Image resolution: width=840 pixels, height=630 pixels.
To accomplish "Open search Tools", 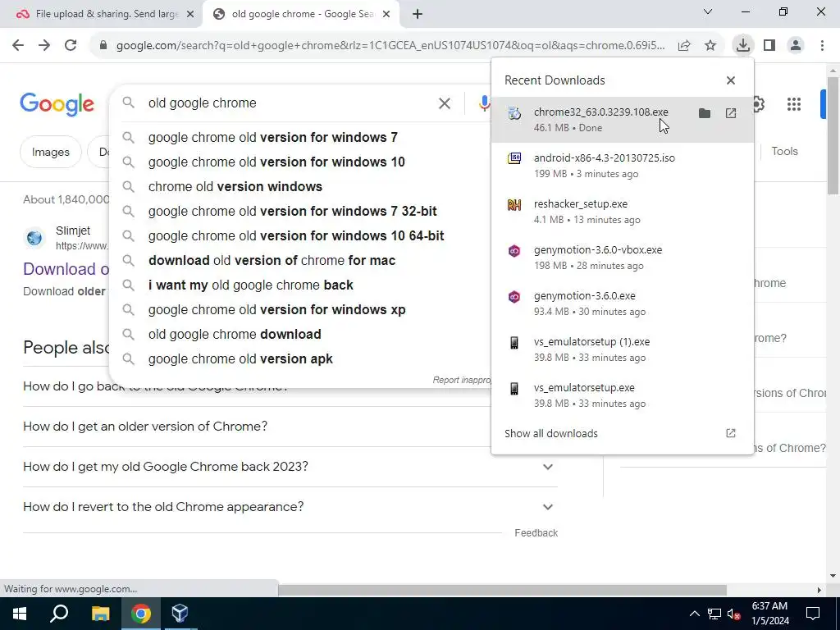I will pyautogui.click(x=784, y=152).
